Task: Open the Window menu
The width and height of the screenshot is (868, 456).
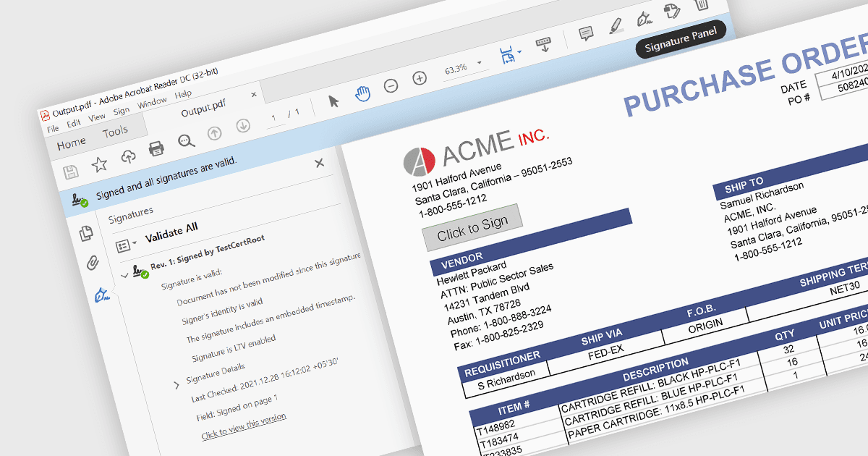Action: point(152,102)
